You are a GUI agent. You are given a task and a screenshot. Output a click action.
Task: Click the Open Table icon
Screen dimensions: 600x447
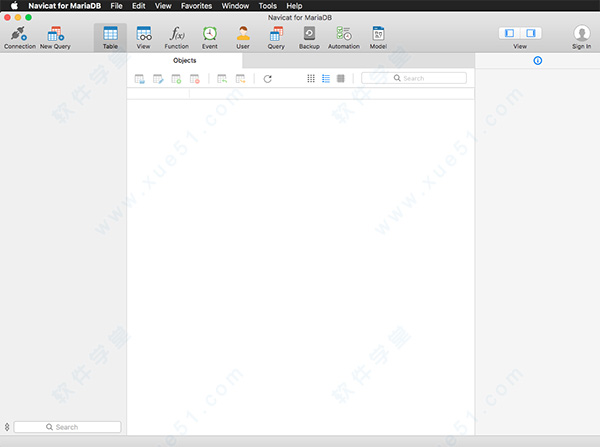coord(140,79)
